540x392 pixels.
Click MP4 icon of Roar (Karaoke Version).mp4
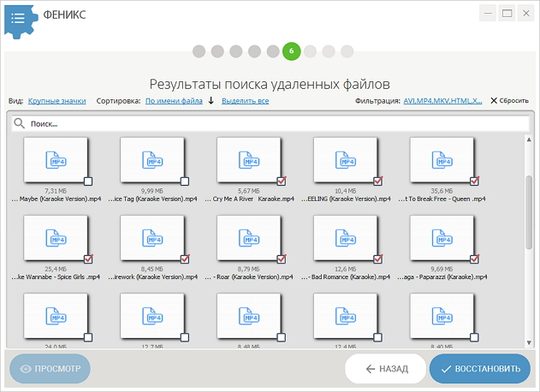coord(249,238)
